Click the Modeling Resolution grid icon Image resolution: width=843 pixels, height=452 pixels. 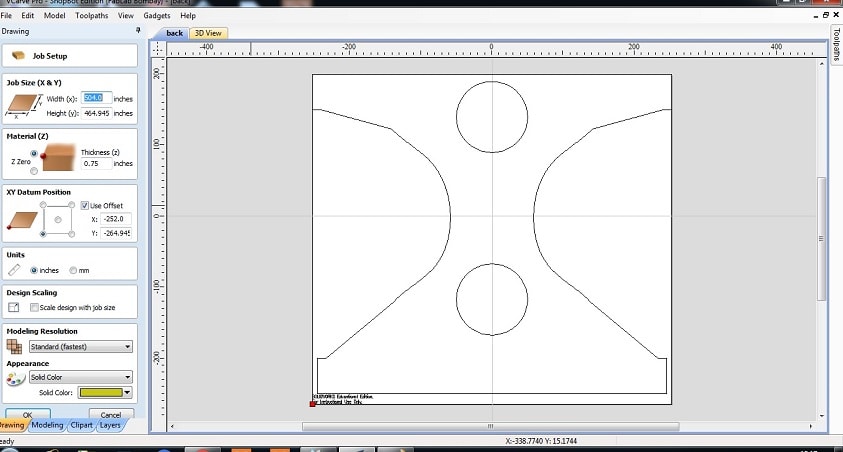pos(14,347)
